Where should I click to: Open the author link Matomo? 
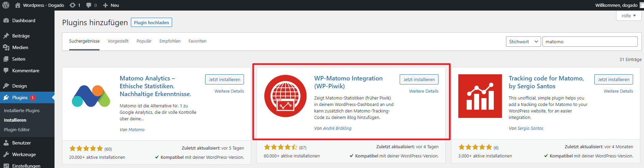136,130
